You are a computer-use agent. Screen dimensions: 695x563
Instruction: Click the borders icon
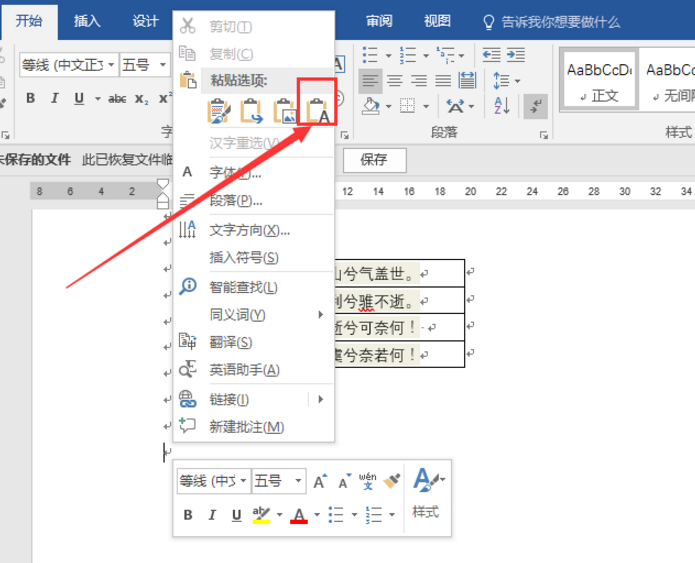point(407,106)
